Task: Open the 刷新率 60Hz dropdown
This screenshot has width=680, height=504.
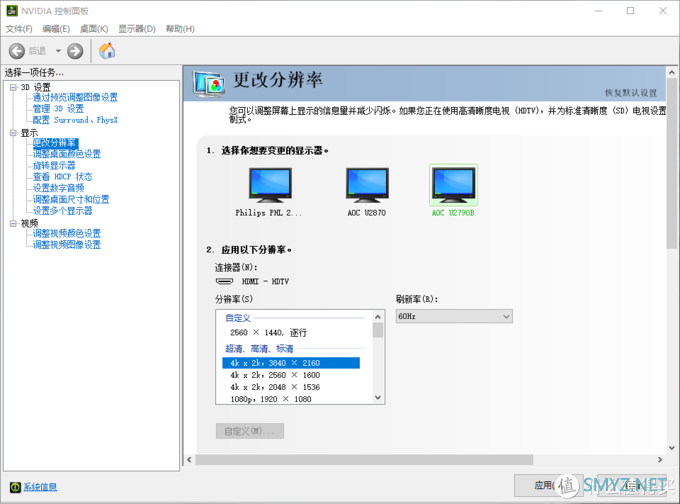Action: [x=454, y=316]
